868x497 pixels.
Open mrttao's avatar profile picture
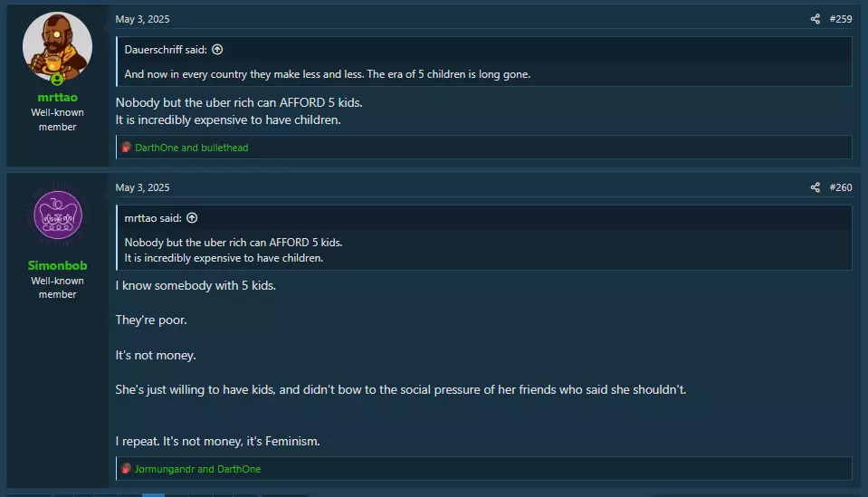pos(58,47)
